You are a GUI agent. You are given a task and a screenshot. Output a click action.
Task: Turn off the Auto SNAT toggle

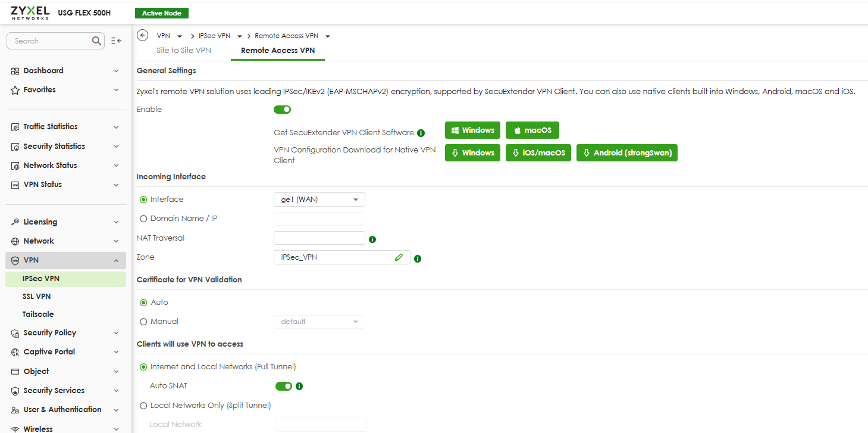(283, 386)
